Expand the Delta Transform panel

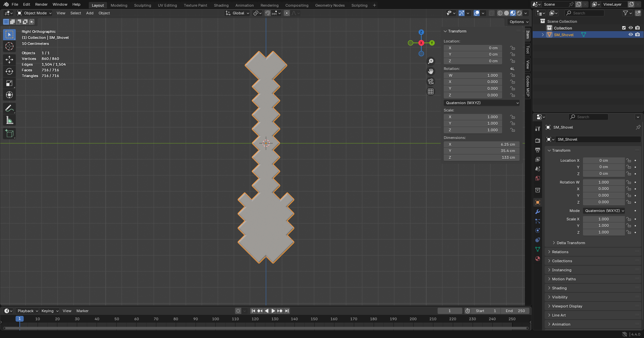pyautogui.click(x=571, y=243)
